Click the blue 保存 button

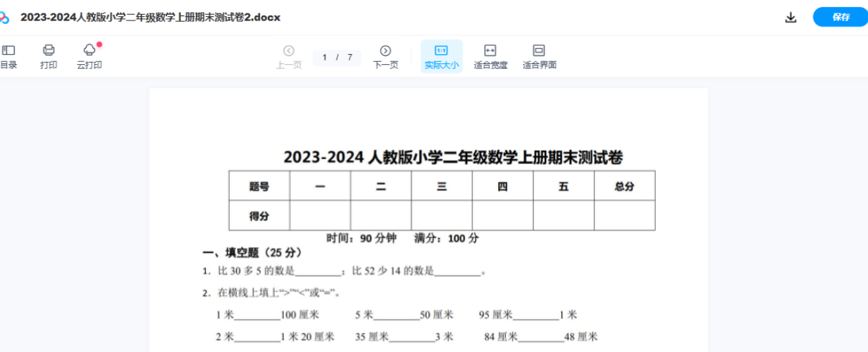coord(841,17)
